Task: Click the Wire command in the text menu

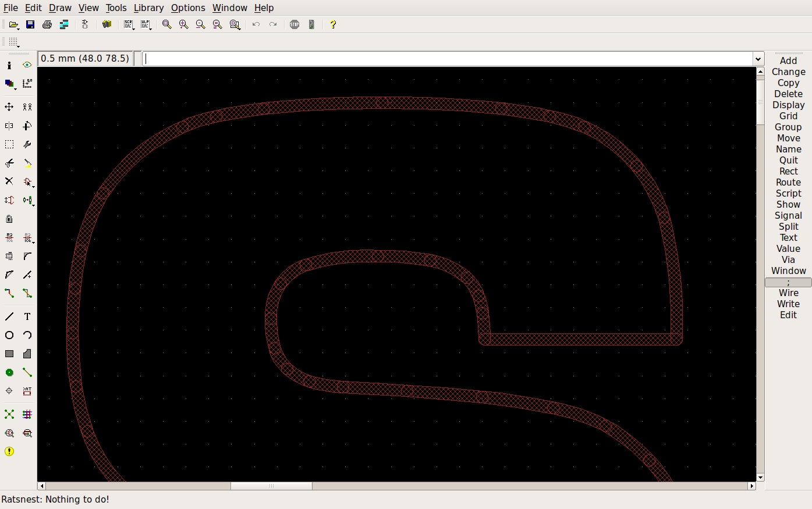Action: tap(788, 293)
